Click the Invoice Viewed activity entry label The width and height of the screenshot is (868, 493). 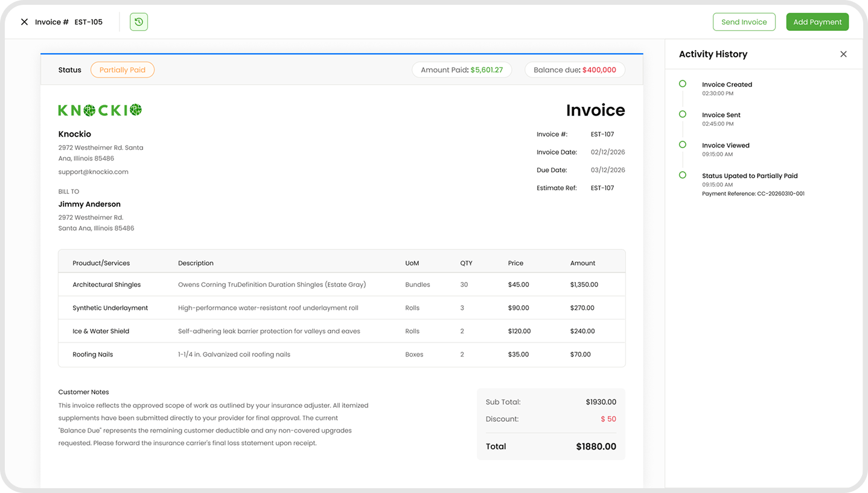(x=726, y=146)
